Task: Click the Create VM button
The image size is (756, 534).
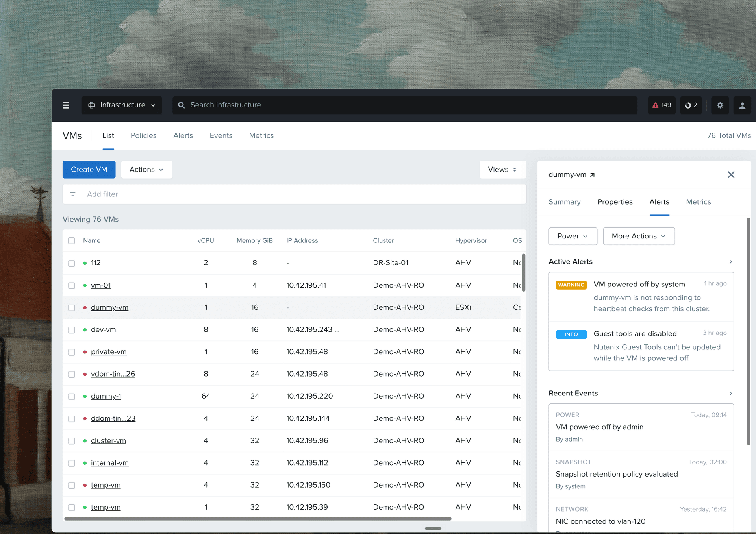Action: pyautogui.click(x=89, y=170)
